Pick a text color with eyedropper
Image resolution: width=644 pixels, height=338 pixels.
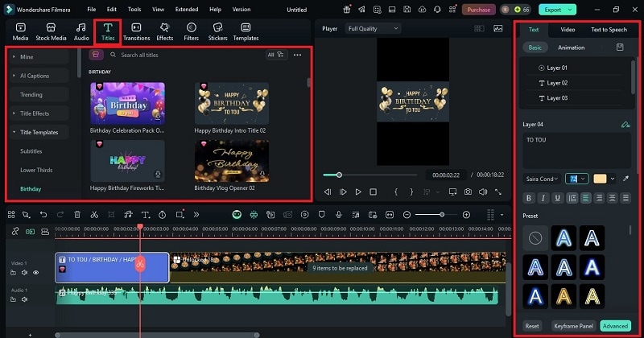(x=625, y=179)
